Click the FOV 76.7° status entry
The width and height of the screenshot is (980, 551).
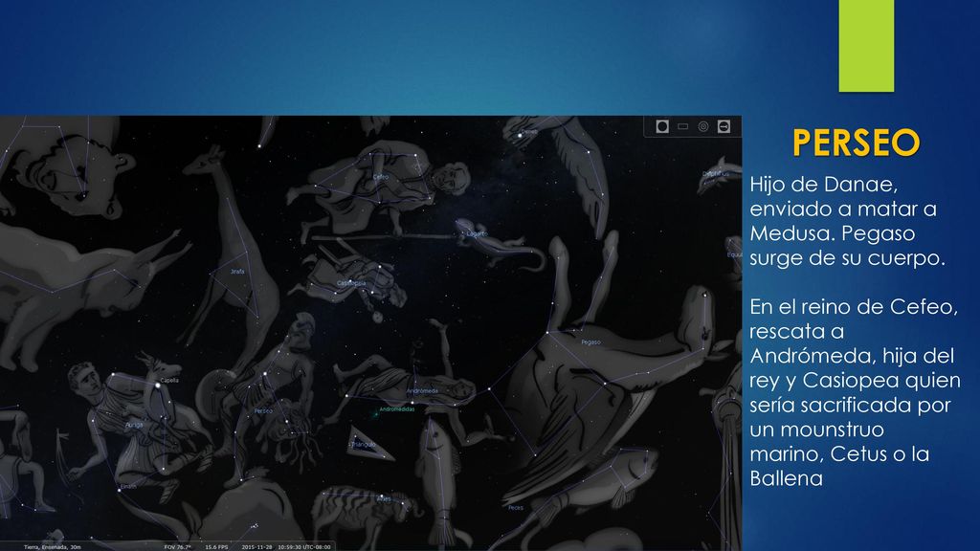click(177, 547)
